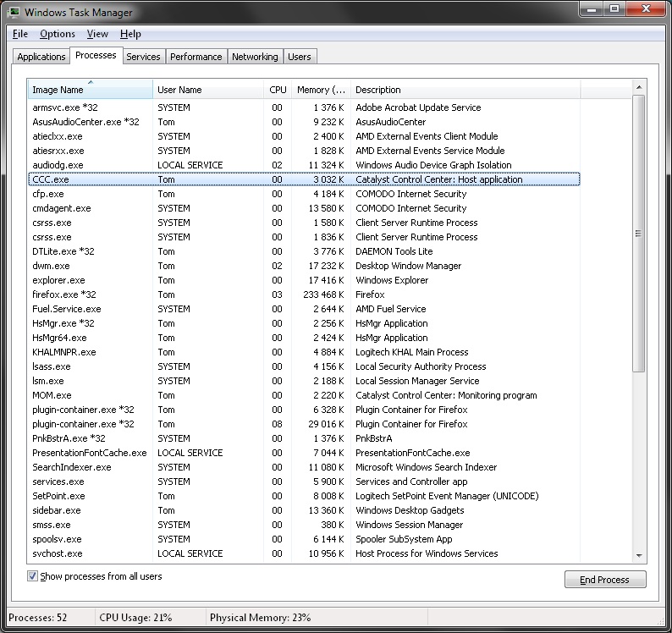Maximize the Task Manager window
This screenshot has width=672, height=633.
click(614, 9)
